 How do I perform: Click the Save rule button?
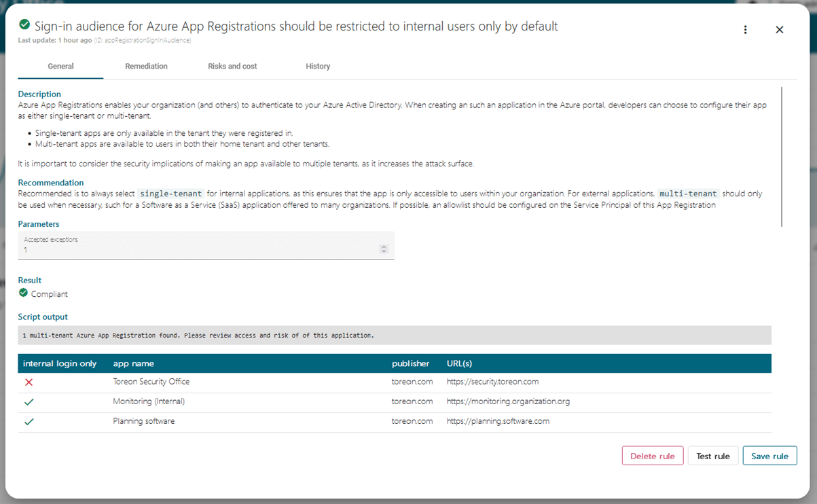click(769, 456)
